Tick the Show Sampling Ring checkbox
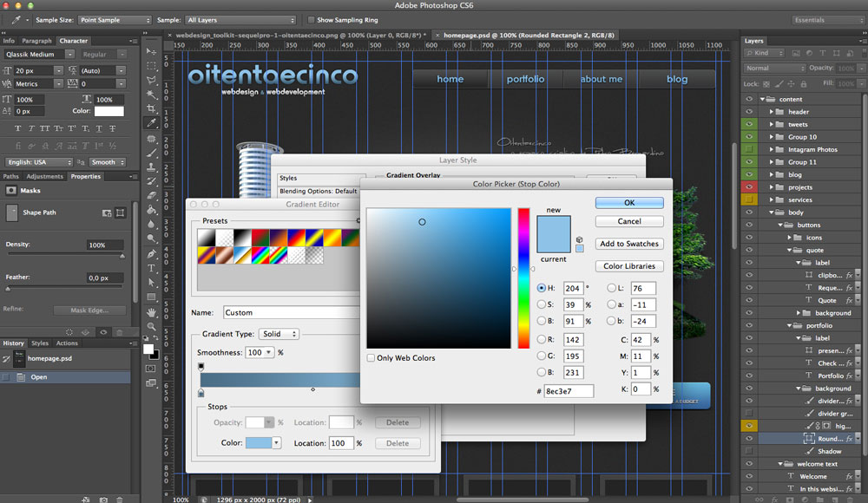868x503 pixels. [x=311, y=20]
